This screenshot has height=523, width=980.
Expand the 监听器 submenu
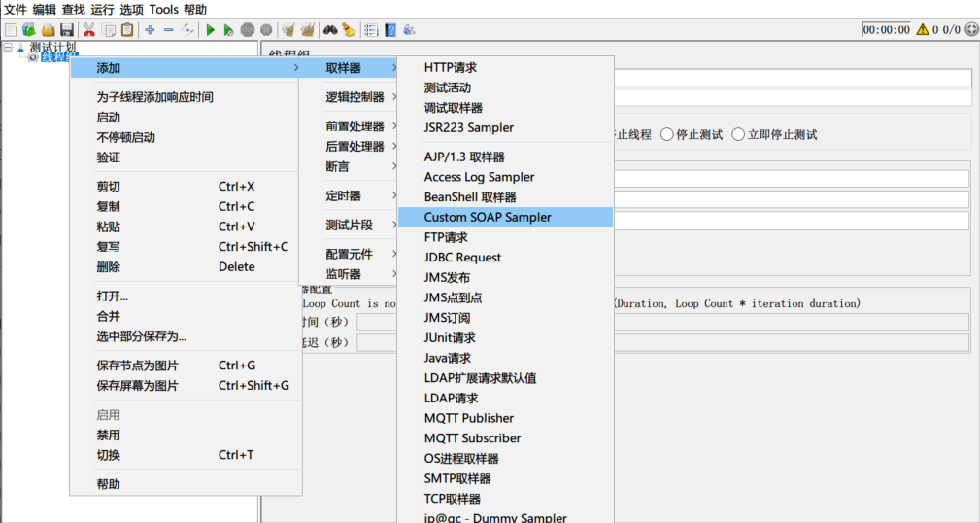click(343, 274)
